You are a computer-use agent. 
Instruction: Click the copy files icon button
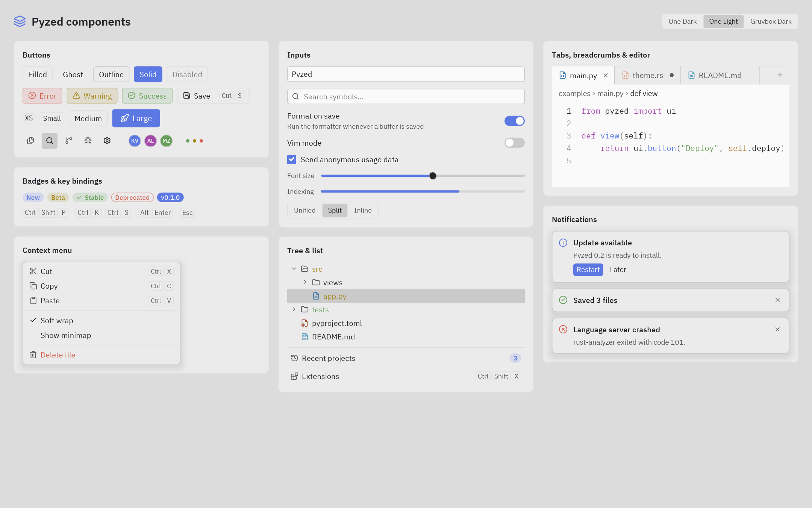(30, 141)
